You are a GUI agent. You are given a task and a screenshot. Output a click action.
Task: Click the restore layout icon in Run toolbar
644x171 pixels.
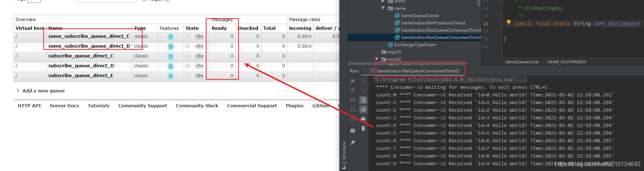coord(352,131)
